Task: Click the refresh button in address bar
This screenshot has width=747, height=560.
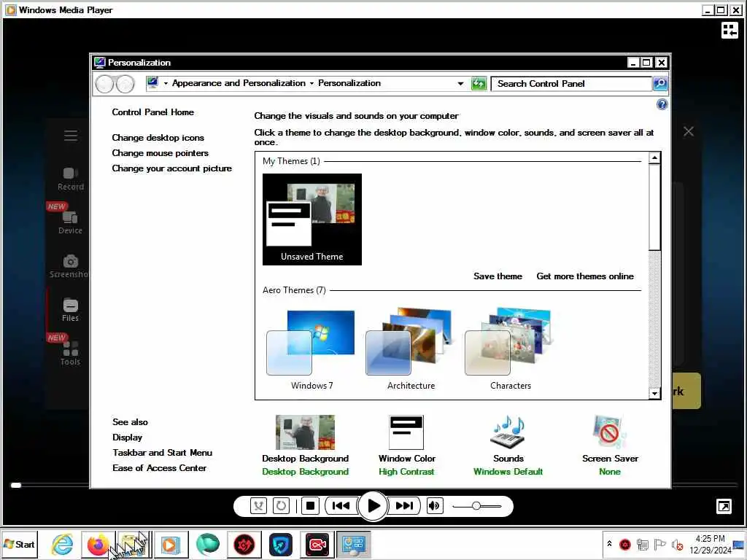Action: pos(479,84)
